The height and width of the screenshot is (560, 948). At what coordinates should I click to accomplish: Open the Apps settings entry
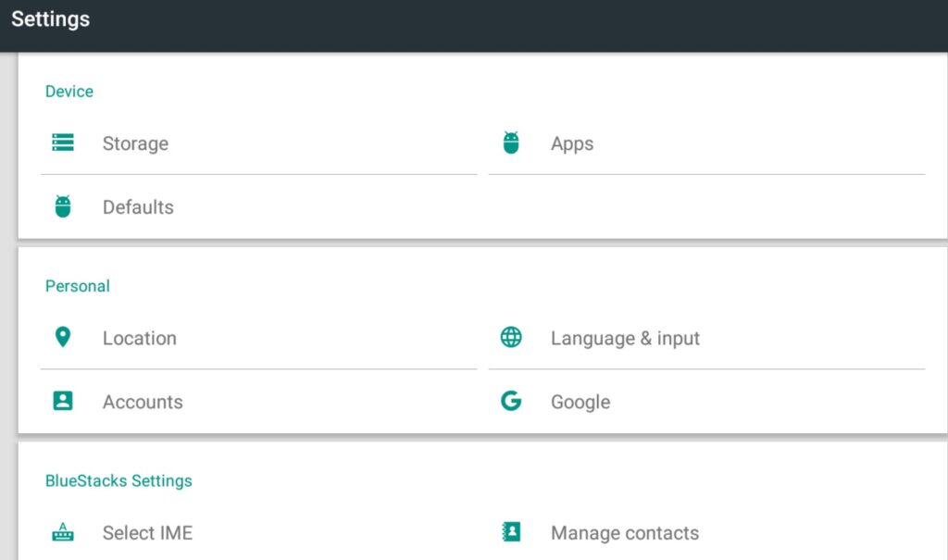(x=572, y=143)
